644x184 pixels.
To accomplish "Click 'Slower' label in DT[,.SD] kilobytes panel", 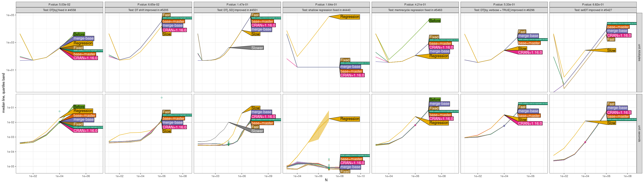I will (x=257, y=48).
